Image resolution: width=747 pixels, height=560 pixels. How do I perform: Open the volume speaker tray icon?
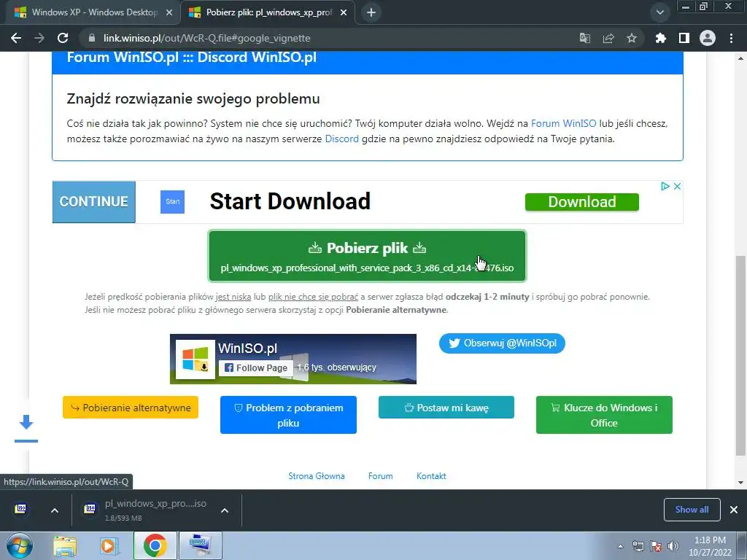pos(673,546)
